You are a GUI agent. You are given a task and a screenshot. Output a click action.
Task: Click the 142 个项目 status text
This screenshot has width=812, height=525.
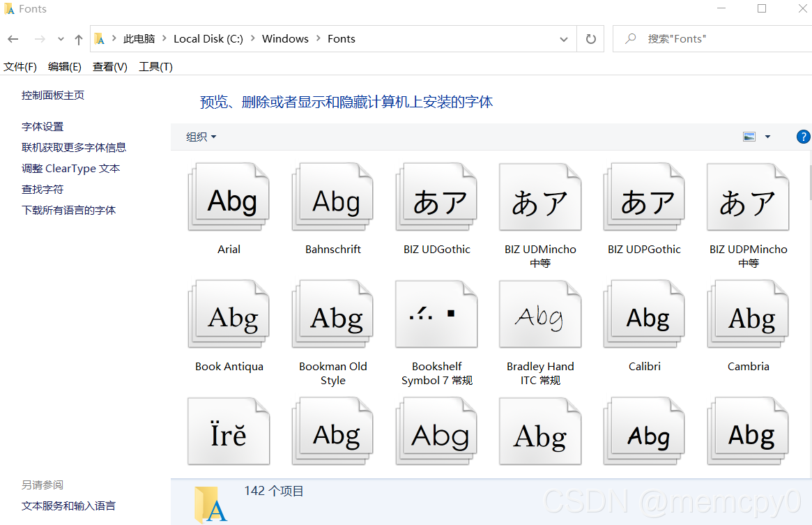coord(274,491)
